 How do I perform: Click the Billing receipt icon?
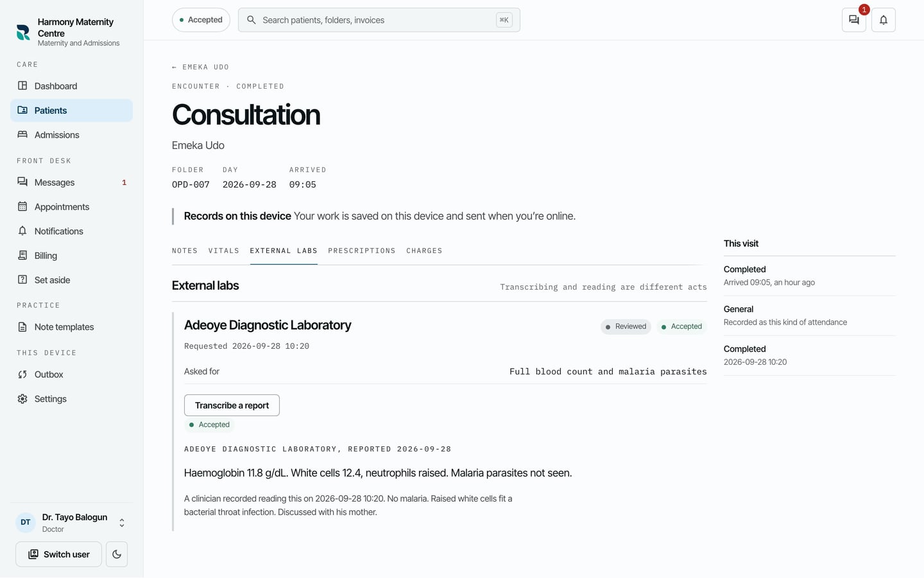tap(22, 255)
